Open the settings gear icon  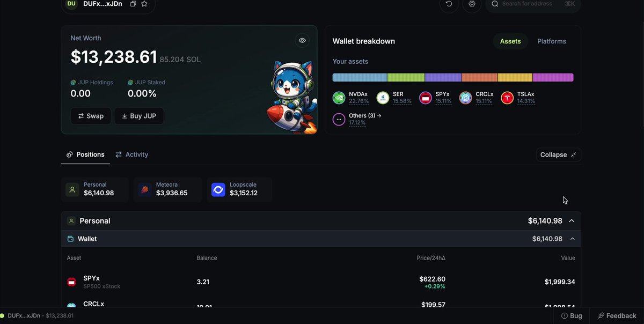point(472,4)
